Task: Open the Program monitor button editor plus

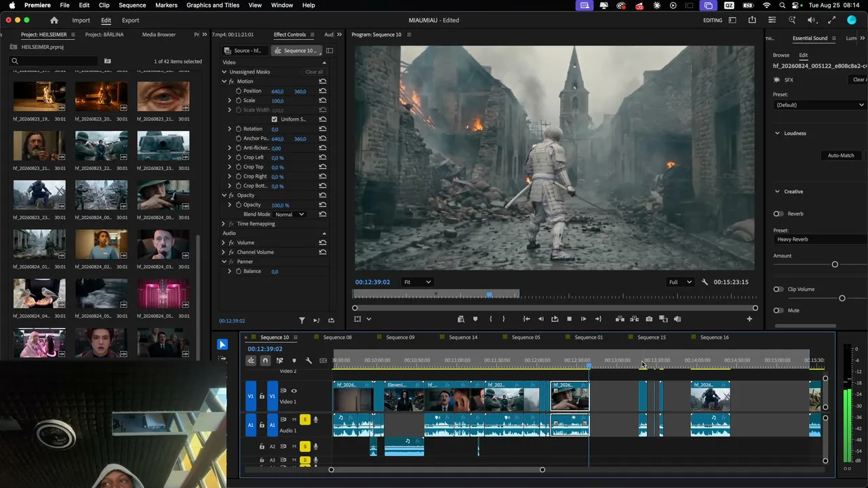Action: point(749,319)
